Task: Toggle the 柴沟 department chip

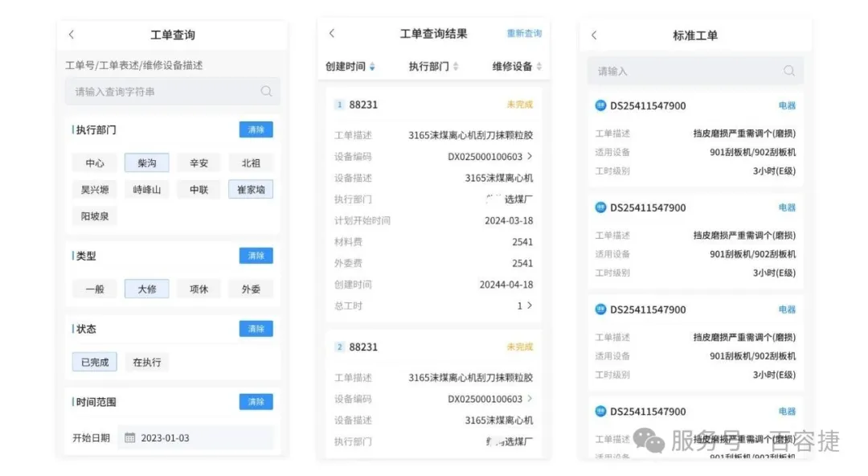Action: 146,163
